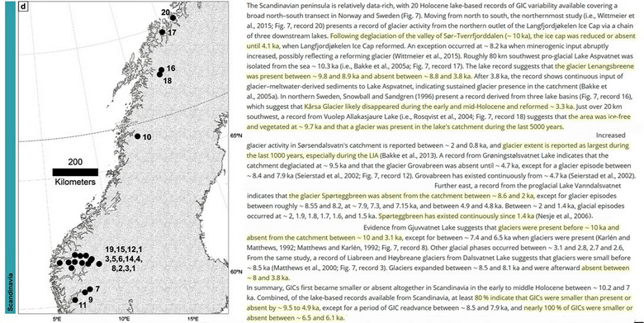Select the record 7 dot in southern Norway
This screenshot has height=323, width=644.
tap(90, 289)
